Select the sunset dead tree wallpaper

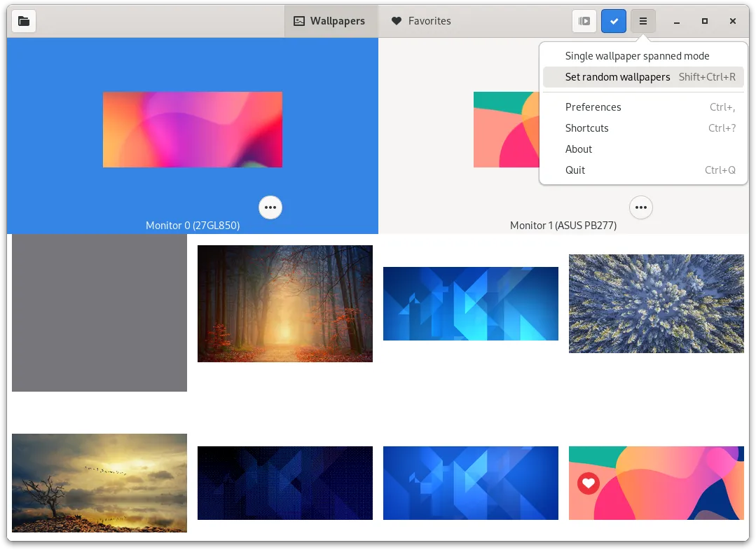pos(99,483)
